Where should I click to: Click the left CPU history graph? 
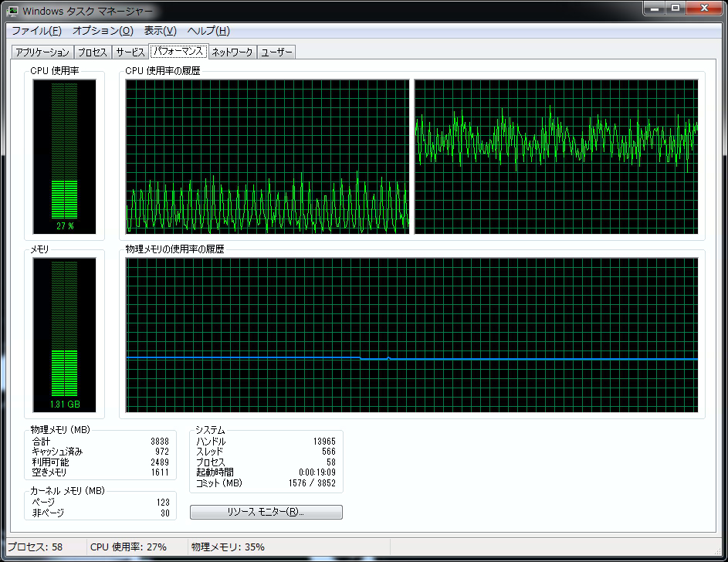(x=267, y=157)
